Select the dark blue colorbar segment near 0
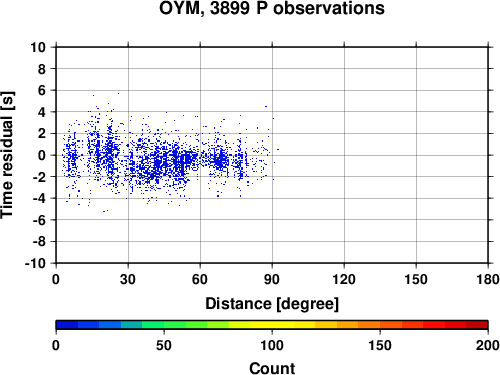Viewport: 500px width, 375px height. pos(67,324)
